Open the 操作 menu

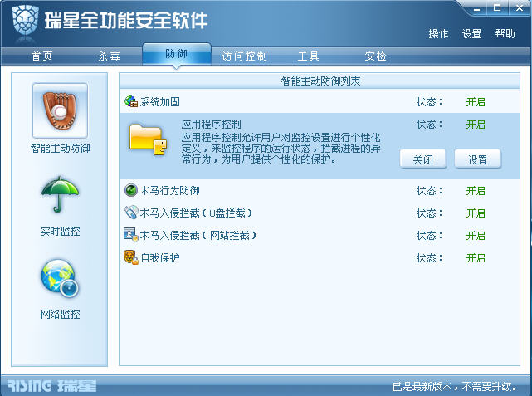pyautogui.click(x=438, y=33)
